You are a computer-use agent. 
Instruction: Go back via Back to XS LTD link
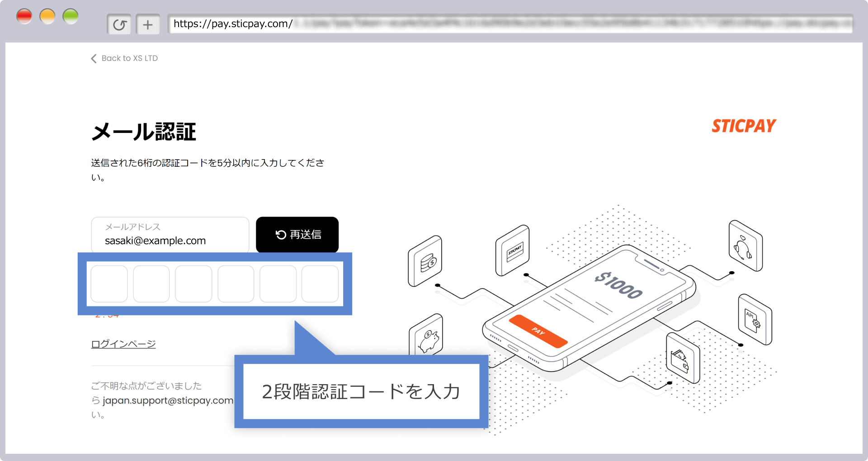(x=130, y=58)
